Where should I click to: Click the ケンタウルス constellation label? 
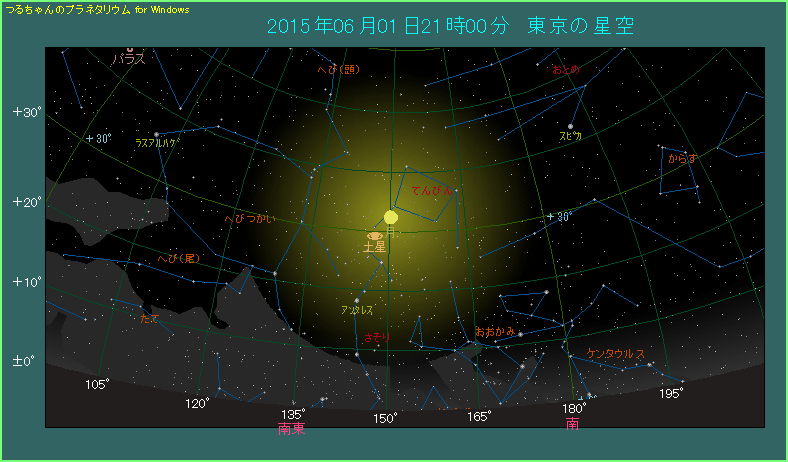coord(616,354)
